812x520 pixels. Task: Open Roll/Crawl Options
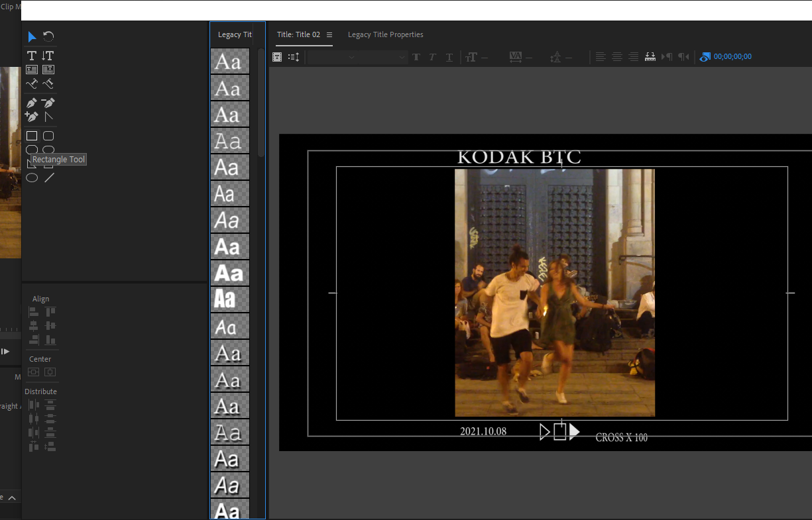click(294, 57)
